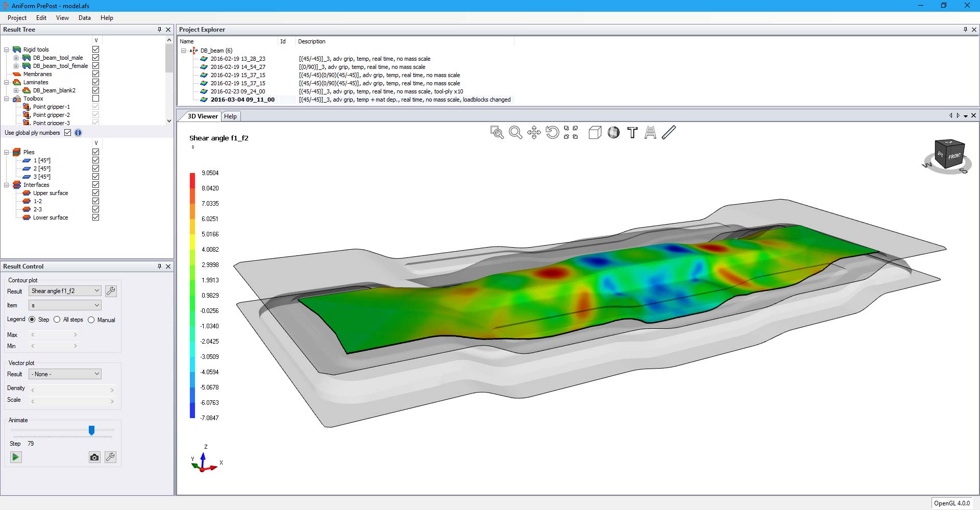Click the rotate view tool icon

pyautogui.click(x=552, y=133)
